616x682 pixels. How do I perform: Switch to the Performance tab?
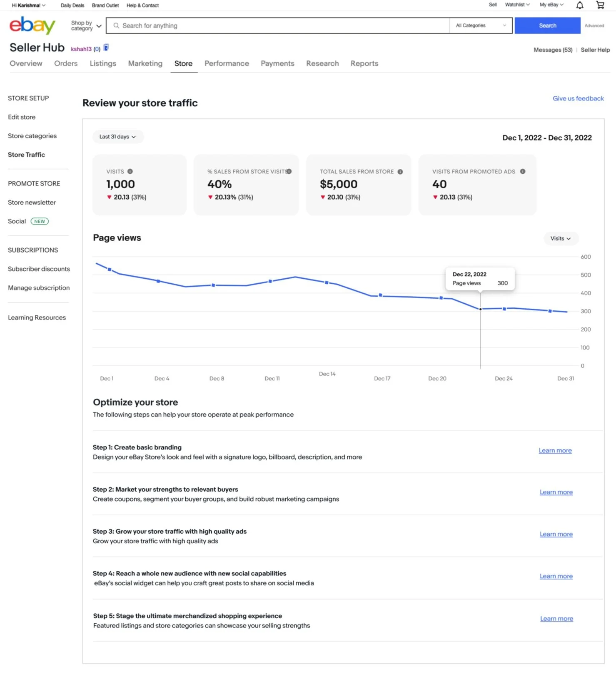(227, 63)
